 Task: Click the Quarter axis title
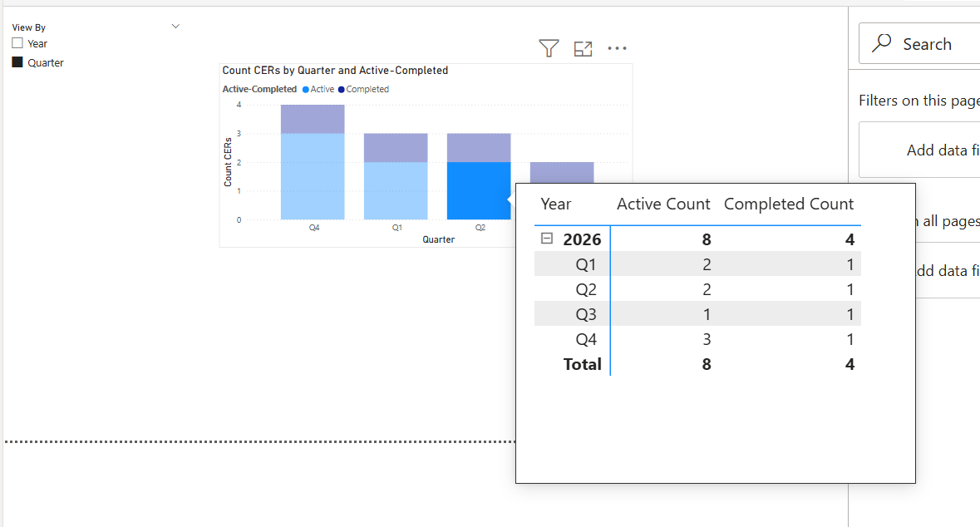(438, 239)
